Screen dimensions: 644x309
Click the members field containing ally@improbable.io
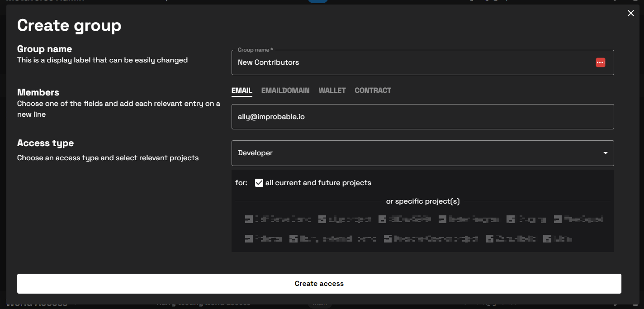[422, 117]
